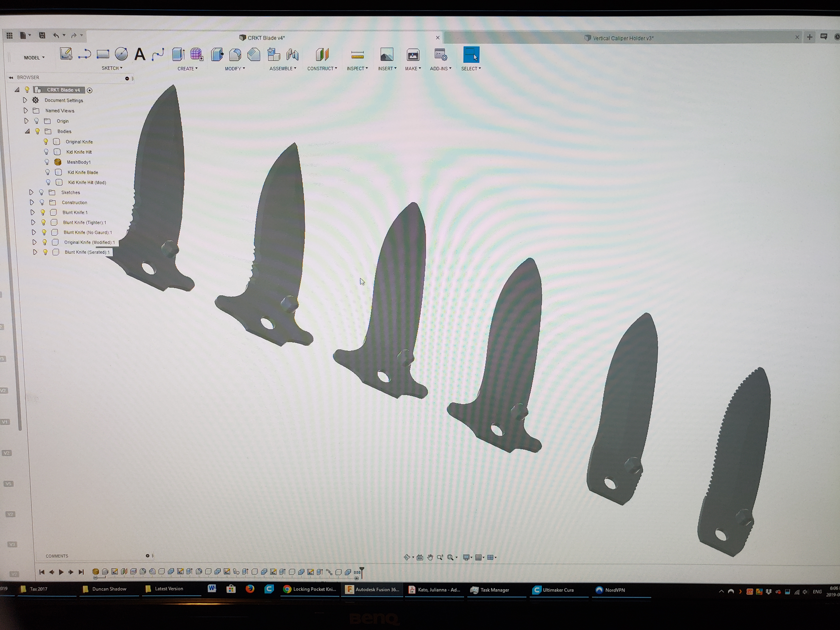
Task: Expand the Sketches folder
Action: pyautogui.click(x=31, y=192)
